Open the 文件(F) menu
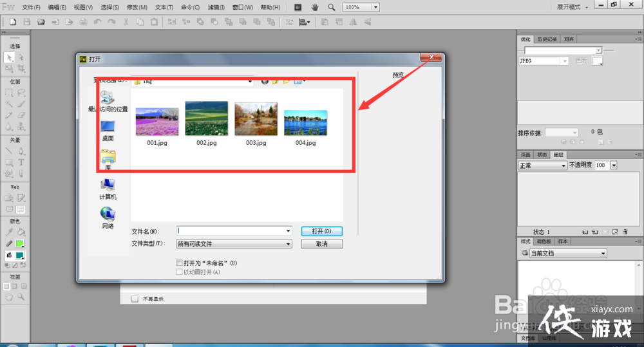 [x=31, y=7]
